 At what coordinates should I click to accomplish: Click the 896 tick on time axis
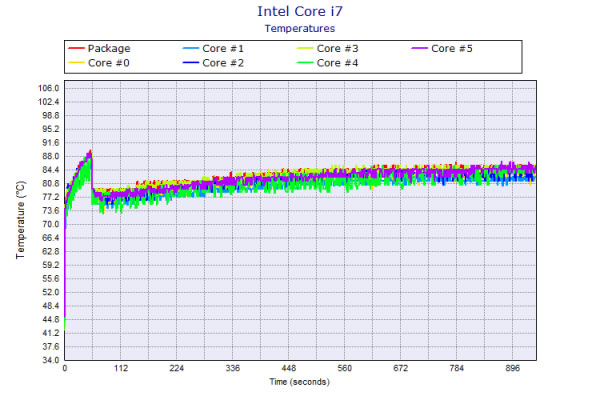point(512,368)
